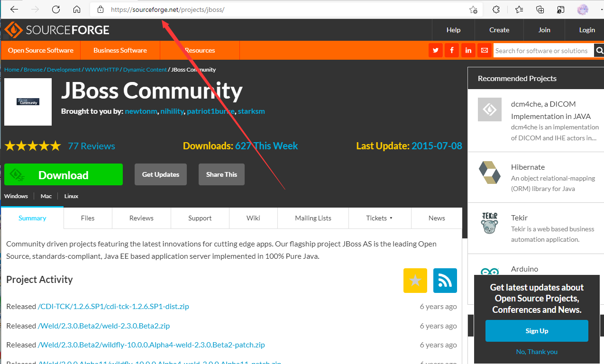The width and height of the screenshot is (604, 364).
Task: Subscribe via the blue RSS feed icon
Action: click(445, 281)
